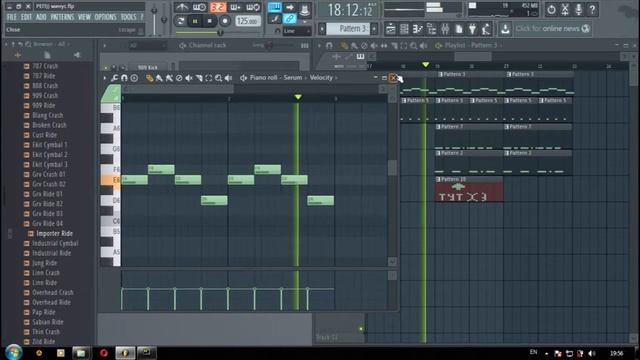Open the Playlist menu arrow
This screenshot has height=360, width=640.
pyautogui.click(x=320, y=46)
